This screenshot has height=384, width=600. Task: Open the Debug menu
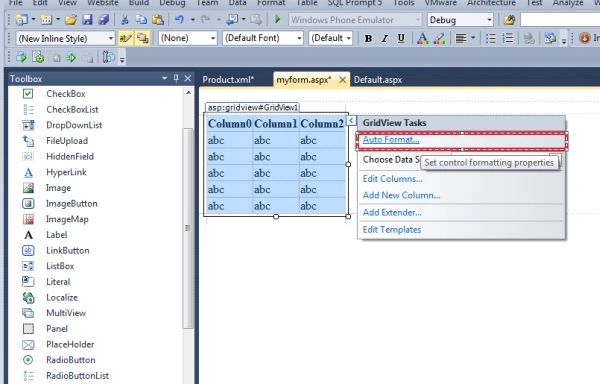click(172, 3)
